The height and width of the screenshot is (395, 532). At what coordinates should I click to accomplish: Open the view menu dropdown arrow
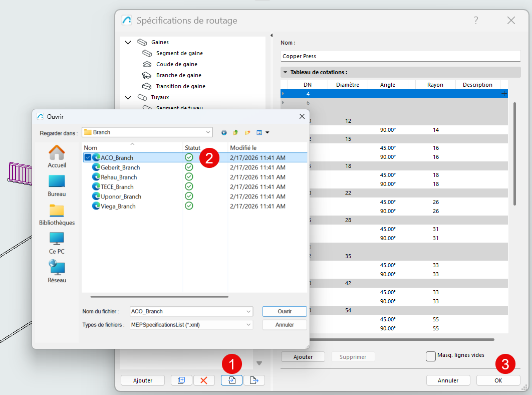[x=268, y=132]
